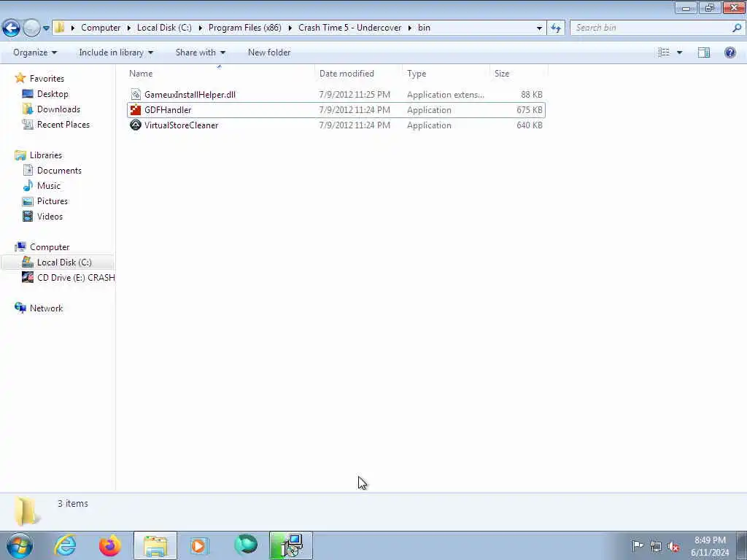
Task: Click the Forward navigation arrow button
Action: pyautogui.click(x=31, y=28)
